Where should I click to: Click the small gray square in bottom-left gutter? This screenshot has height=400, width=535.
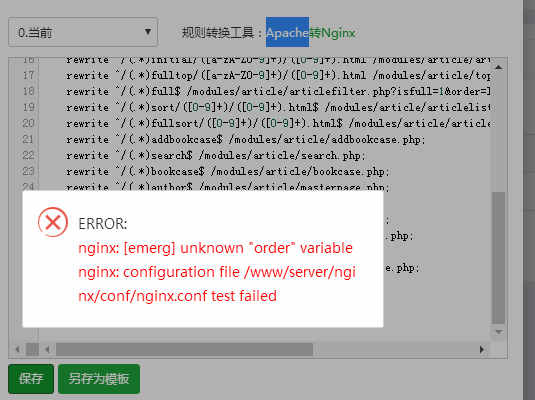[x=32, y=349]
